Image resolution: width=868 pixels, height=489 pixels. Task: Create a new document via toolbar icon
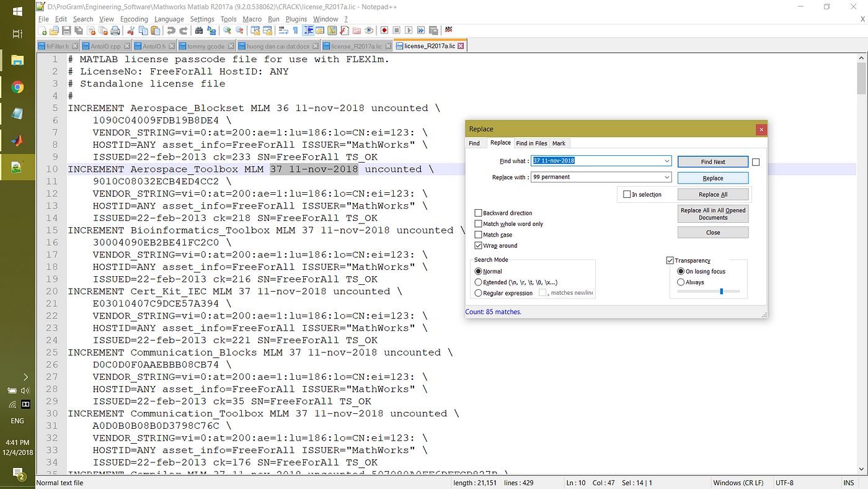42,30
